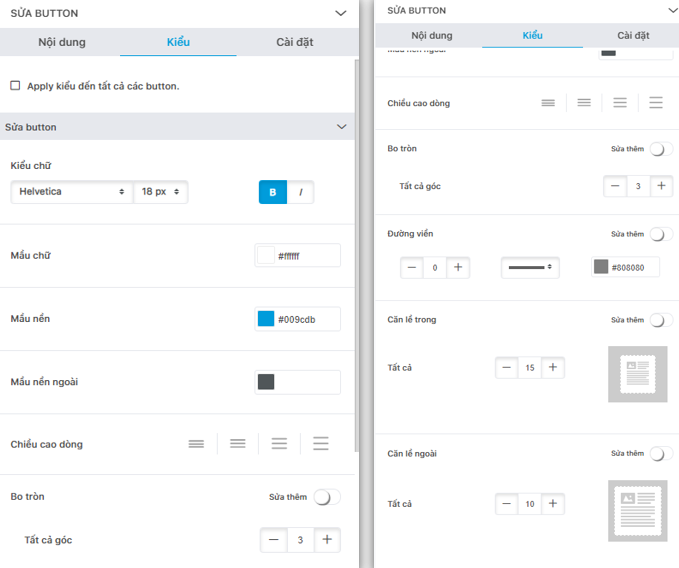The height and width of the screenshot is (568, 679).
Task: Collapse the Sửa button section chevron
Action: pos(342,126)
